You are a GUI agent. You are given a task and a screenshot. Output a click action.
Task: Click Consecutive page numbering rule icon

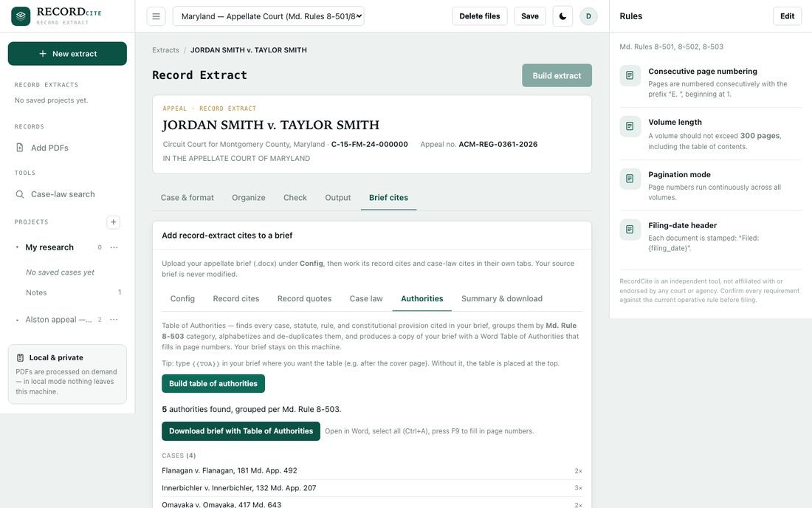point(630,75)
